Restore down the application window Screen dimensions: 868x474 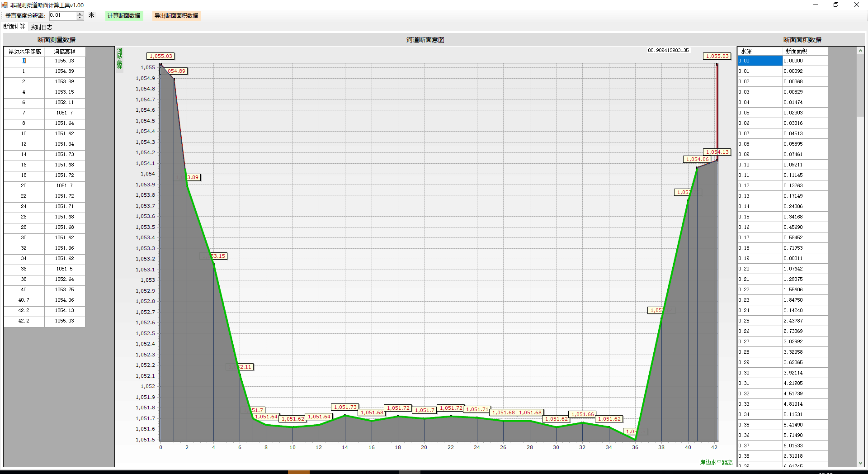[x=835, y=5]
